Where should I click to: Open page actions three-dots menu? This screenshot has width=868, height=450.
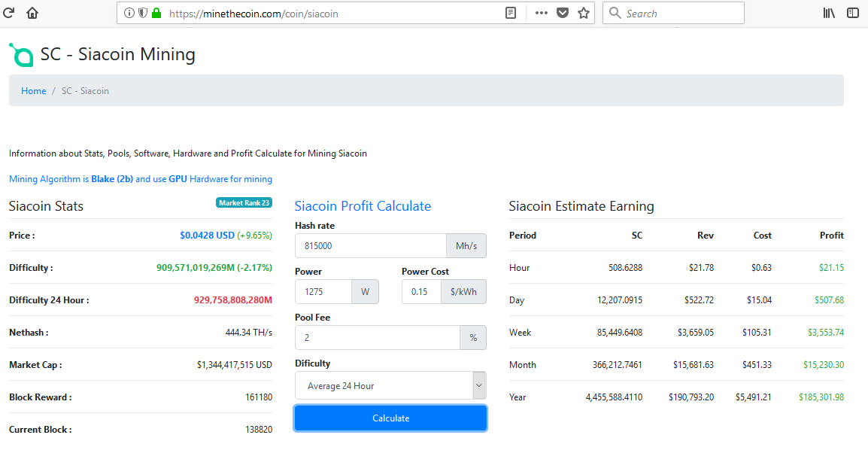[542, 13]
